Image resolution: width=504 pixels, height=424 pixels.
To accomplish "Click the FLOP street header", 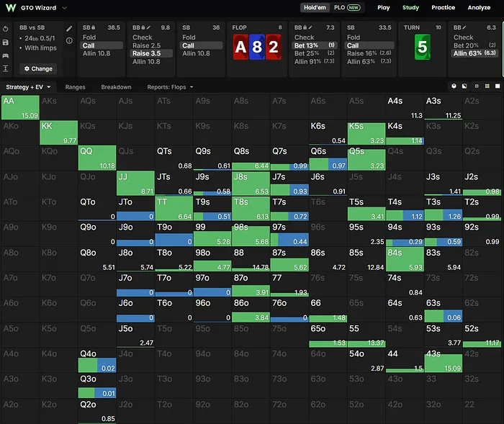I will 240,27.
